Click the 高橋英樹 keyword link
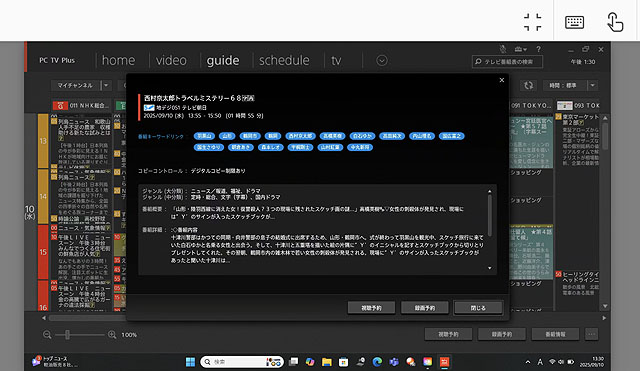Image resolution: width=640 pixels, height=371 pixels. tap(332, 136)
